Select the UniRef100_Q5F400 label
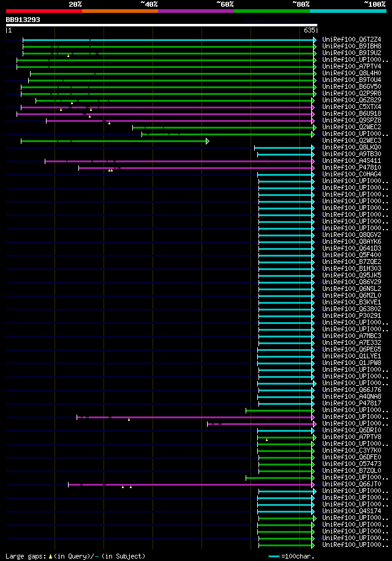The height and width of the screenshot is (561, 392). [x=352, y=255]
